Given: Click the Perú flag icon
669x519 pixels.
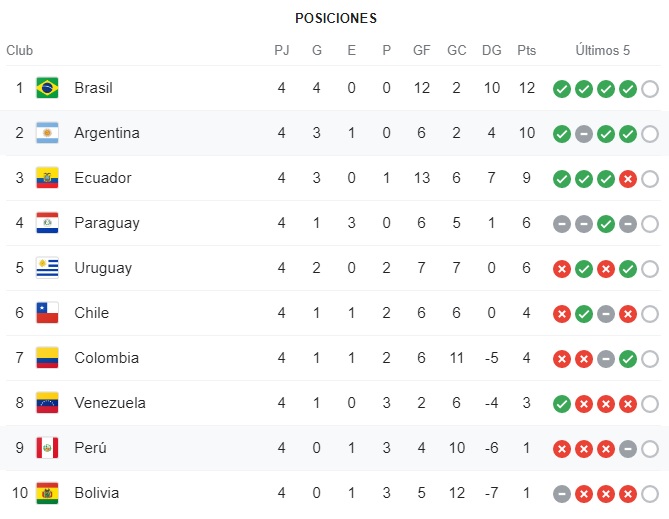Looking at the screenshot, I should [x=47, y=448].
